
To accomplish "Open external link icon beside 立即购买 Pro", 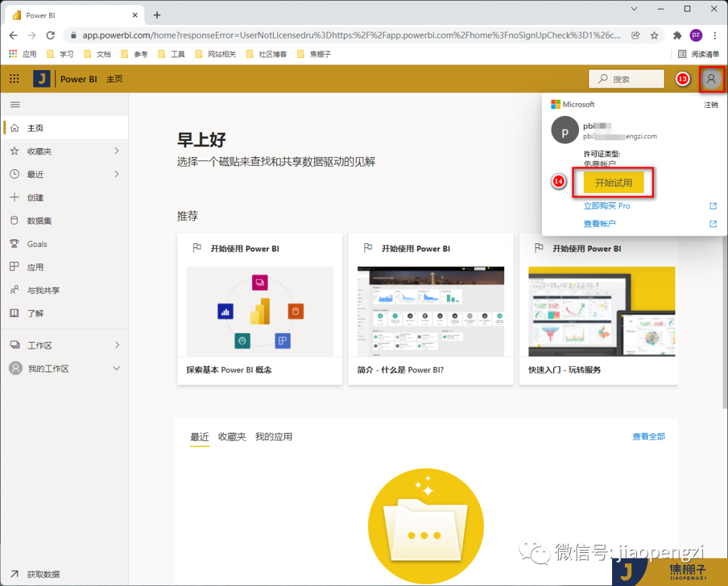I will (x=713, y=206).
